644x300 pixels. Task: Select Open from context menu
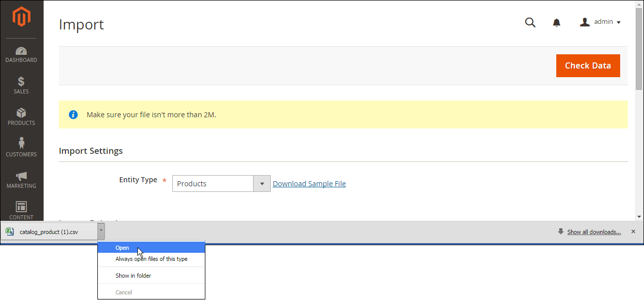tap(122, 248)
